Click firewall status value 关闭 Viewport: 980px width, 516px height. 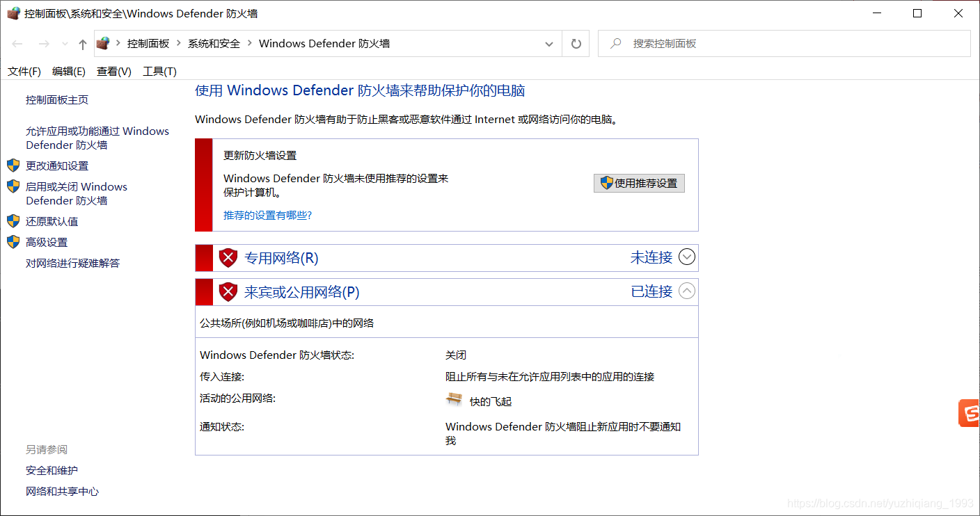(x=456, y=355)
